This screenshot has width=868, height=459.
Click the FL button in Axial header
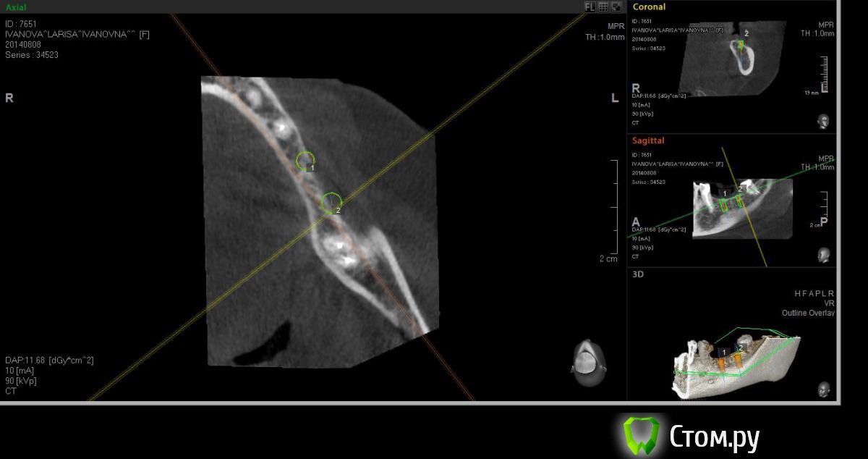[x=590, y=7]
